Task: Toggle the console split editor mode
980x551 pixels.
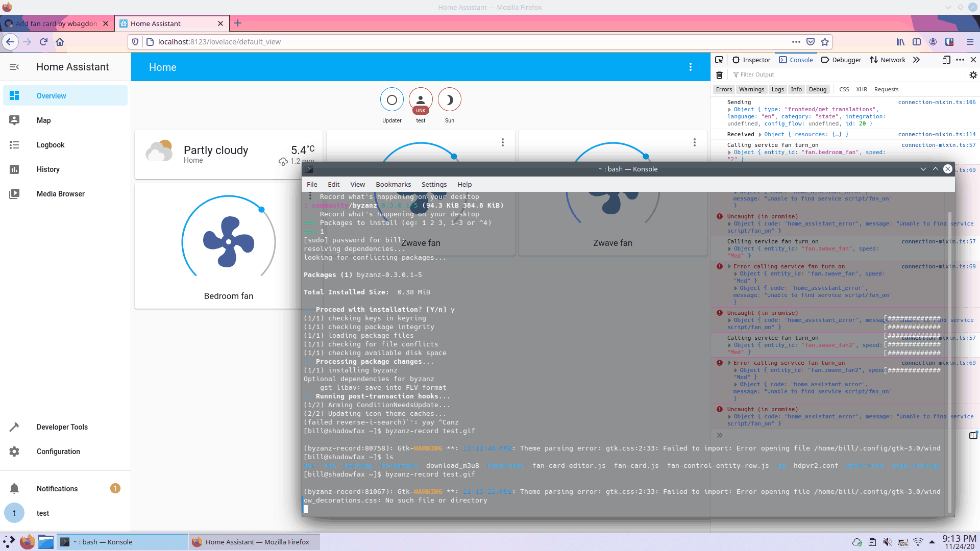Action: click(x=973, y=435)
